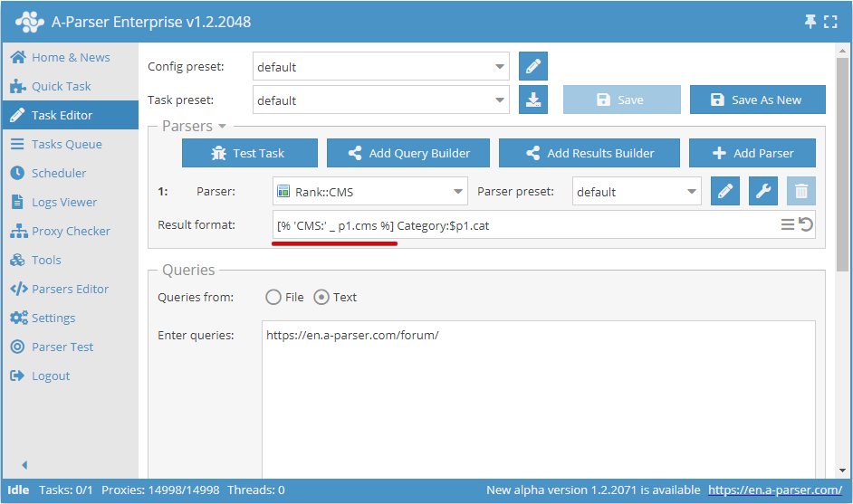Select the Text radio button for queries

(x=321, y=297)
